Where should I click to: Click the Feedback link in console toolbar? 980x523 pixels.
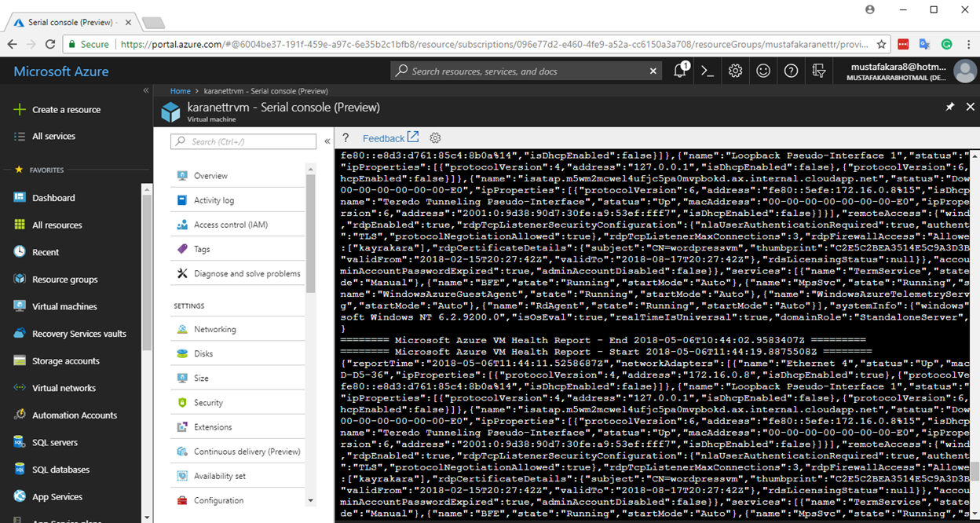pyautogui.click(x=390, y=138)
